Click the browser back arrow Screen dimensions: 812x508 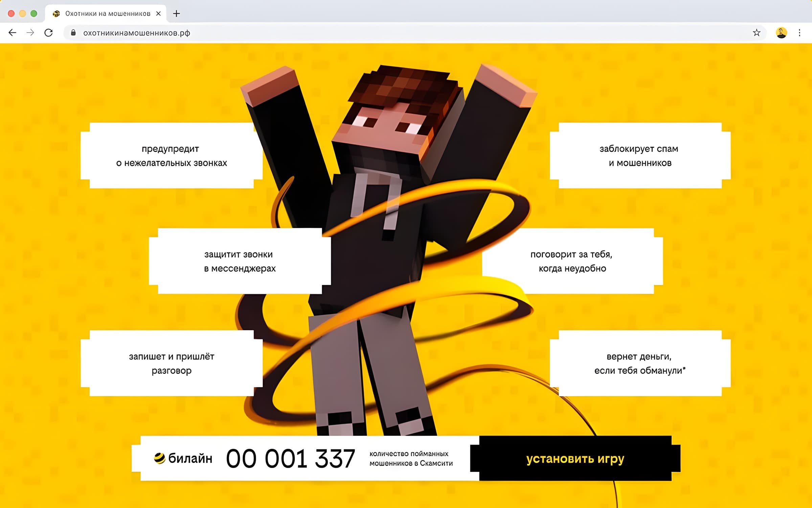(13, 33)
